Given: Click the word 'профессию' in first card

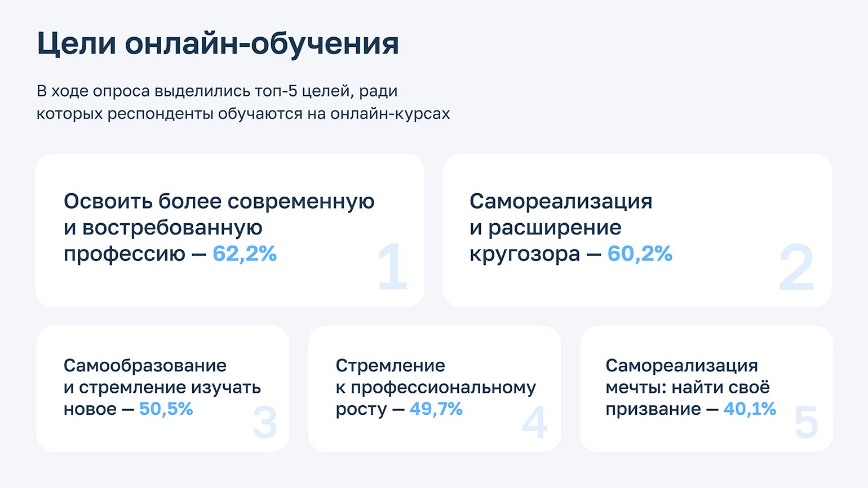Looking at the screenshot, I should [x=125, y=255].
